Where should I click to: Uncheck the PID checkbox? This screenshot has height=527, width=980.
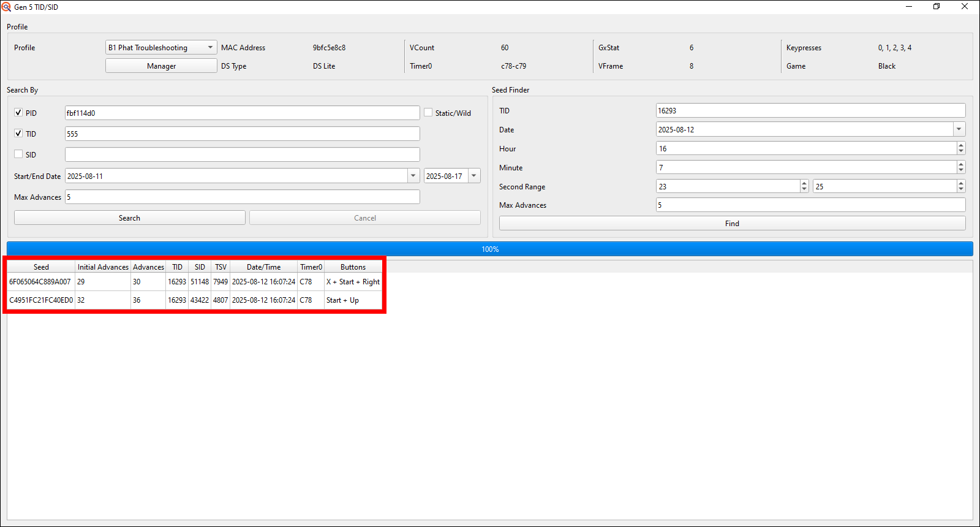(x=18, y=113)
